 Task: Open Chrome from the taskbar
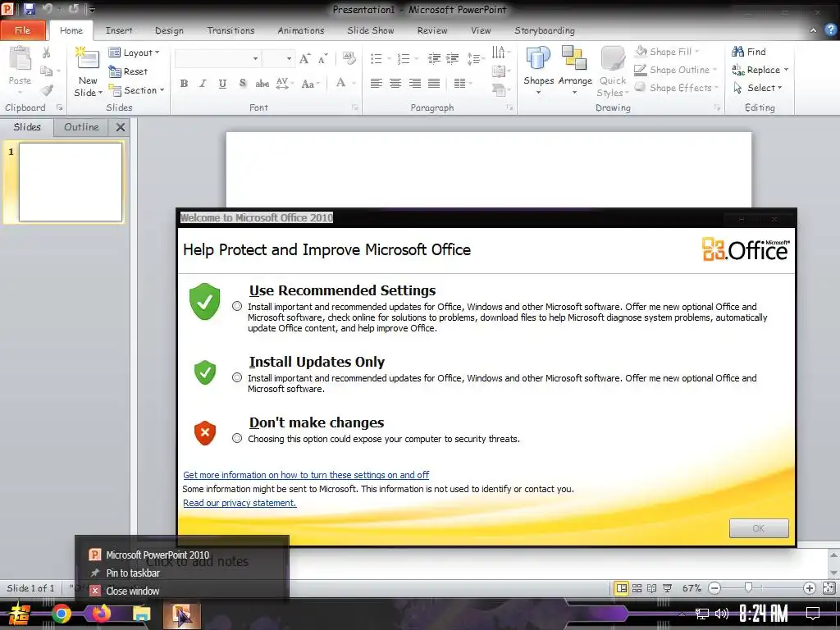(61, 614)
